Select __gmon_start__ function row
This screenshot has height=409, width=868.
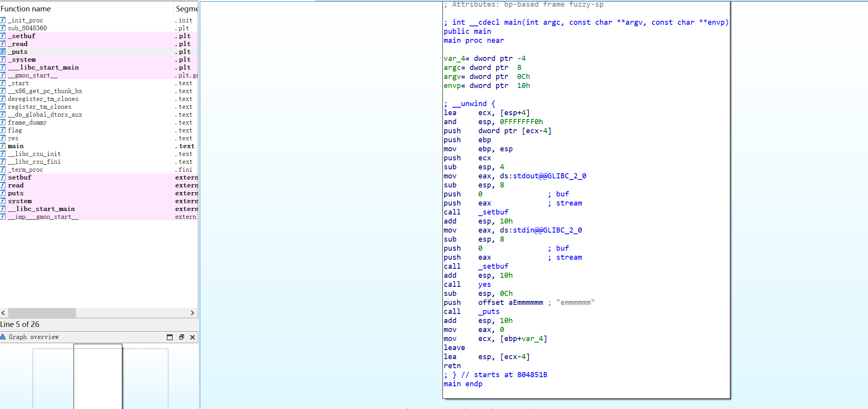(x=99, y=75)
